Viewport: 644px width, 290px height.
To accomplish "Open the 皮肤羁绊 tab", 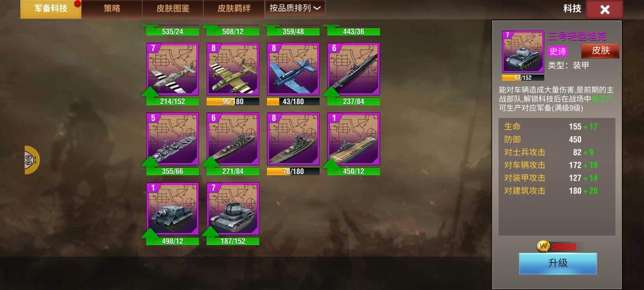I will point(234,8).
